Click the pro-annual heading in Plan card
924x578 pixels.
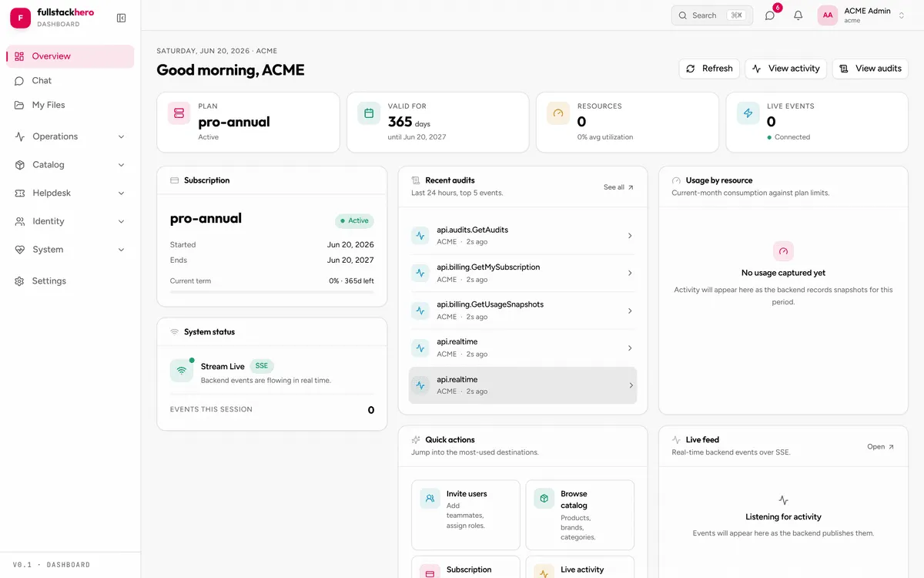(x=234, y=122)
